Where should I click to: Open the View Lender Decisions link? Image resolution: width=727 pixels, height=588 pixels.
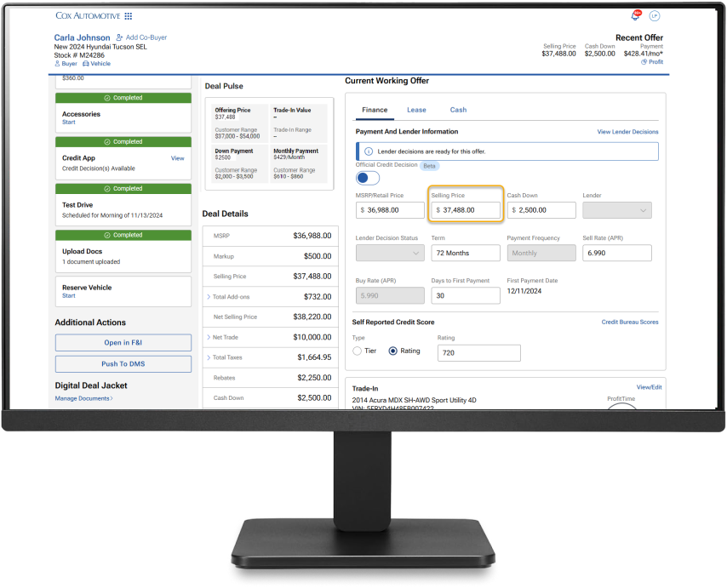pos(627,132)
